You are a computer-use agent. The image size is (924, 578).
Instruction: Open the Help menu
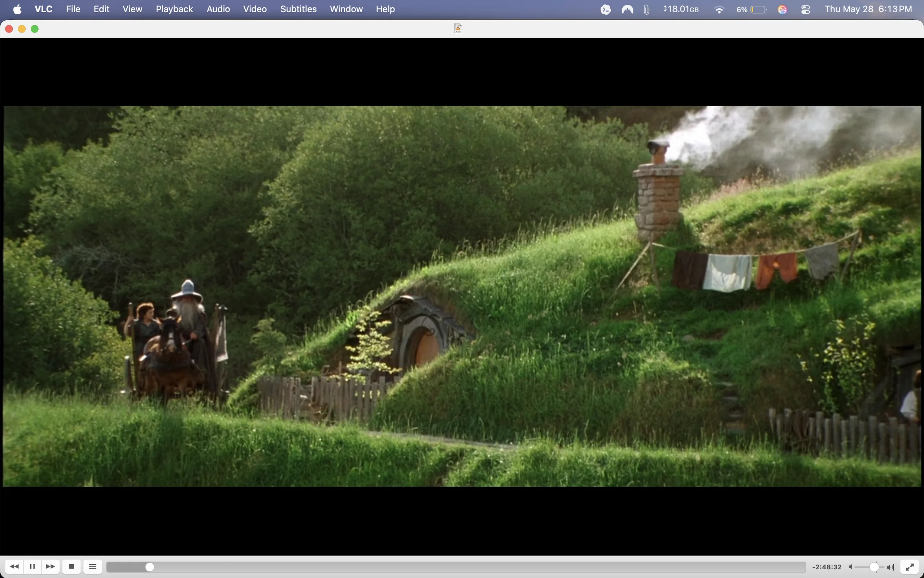coord(385,9)
